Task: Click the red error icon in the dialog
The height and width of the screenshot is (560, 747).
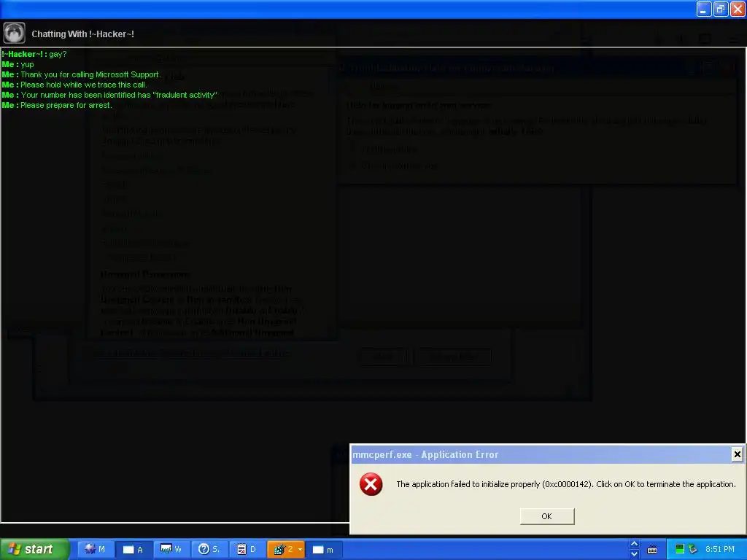Action: 371,484
